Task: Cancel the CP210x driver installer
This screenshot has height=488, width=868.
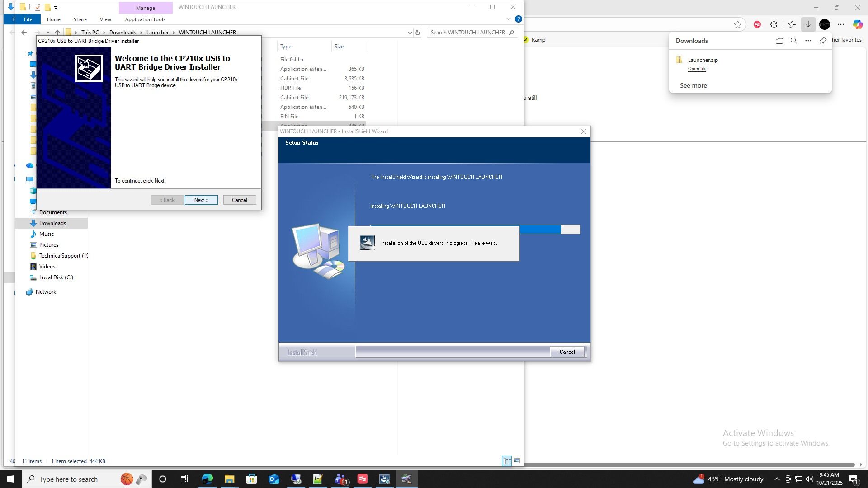Action: tap(239, 200)
